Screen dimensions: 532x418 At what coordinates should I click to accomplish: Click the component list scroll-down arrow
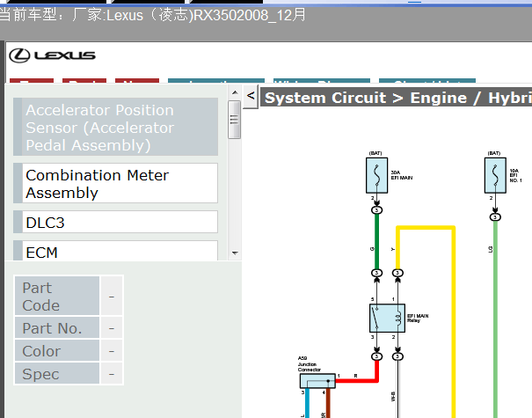point(235,253)
